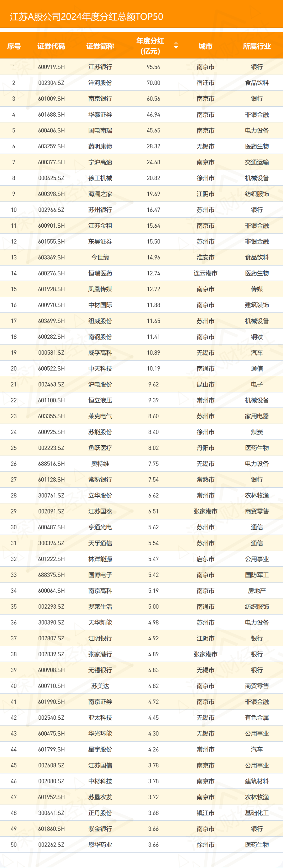This screenshot has height=868, width=283.
Task: Click city cell 昆山市
Action: pos(205,384)
